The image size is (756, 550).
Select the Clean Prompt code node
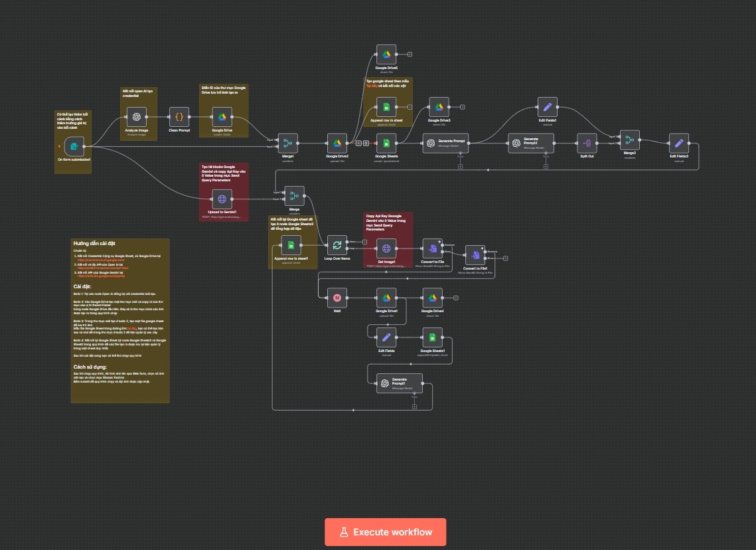pos(179,117)
